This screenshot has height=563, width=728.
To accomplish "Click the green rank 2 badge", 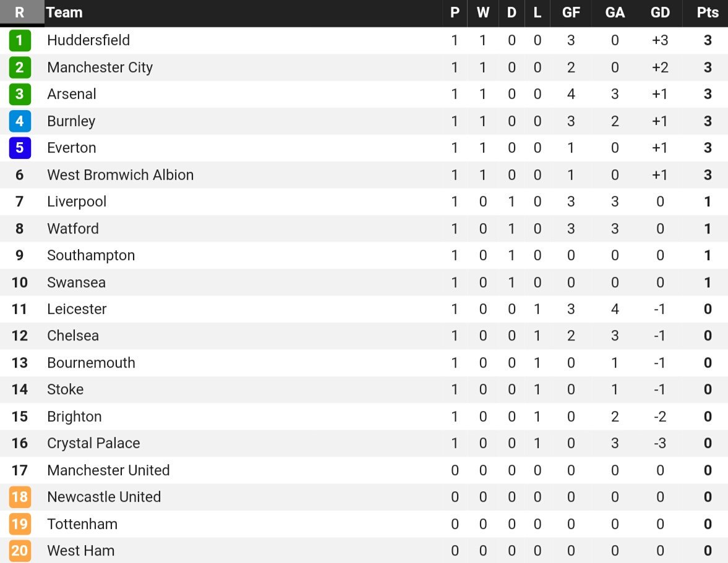I will 20,67.
